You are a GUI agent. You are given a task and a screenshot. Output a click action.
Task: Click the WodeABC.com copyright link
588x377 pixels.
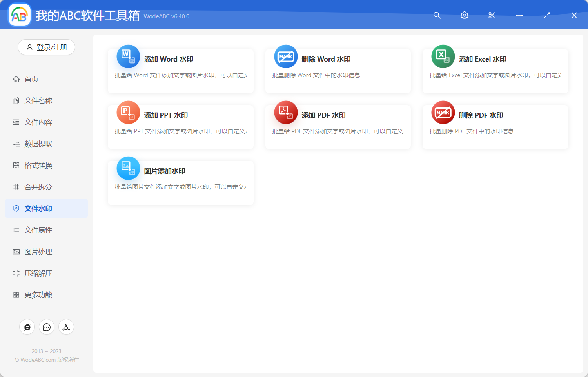tap(47, 359)
